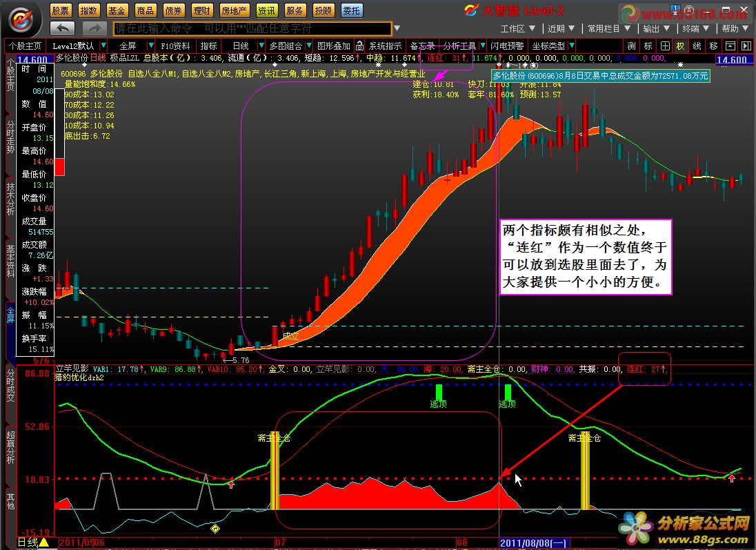This screenshot has width=756, height=550.
Task: Focus the command input field
Action: pyautogui.click(x=252, y=28)
